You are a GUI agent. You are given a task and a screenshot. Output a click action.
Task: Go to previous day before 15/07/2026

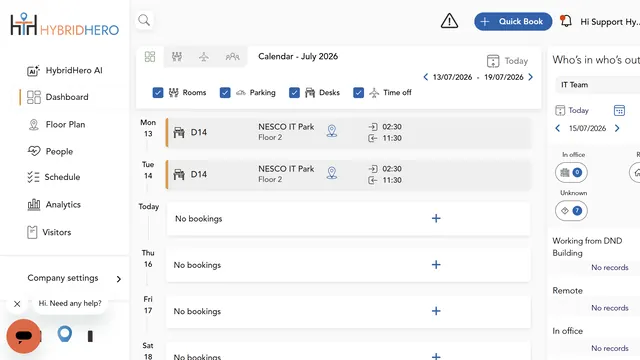tap(558, 128)
